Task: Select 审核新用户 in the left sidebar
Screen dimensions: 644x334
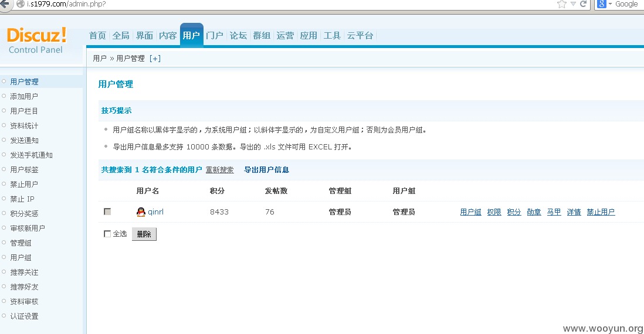Action: 28,228
